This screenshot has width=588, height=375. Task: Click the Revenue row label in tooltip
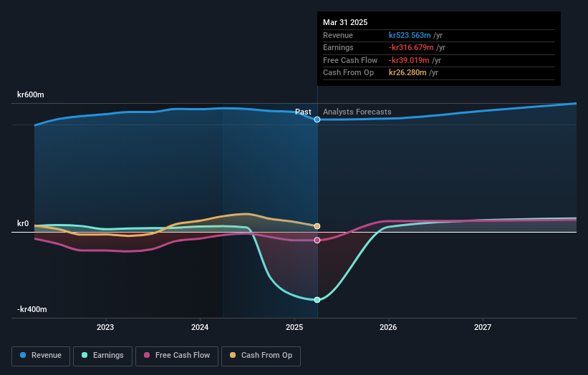point(338,35)
